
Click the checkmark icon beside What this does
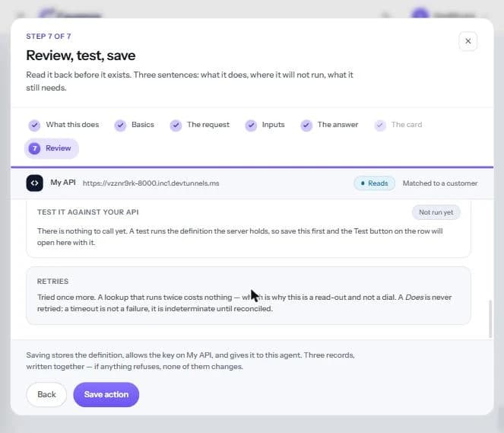(34, 125)
